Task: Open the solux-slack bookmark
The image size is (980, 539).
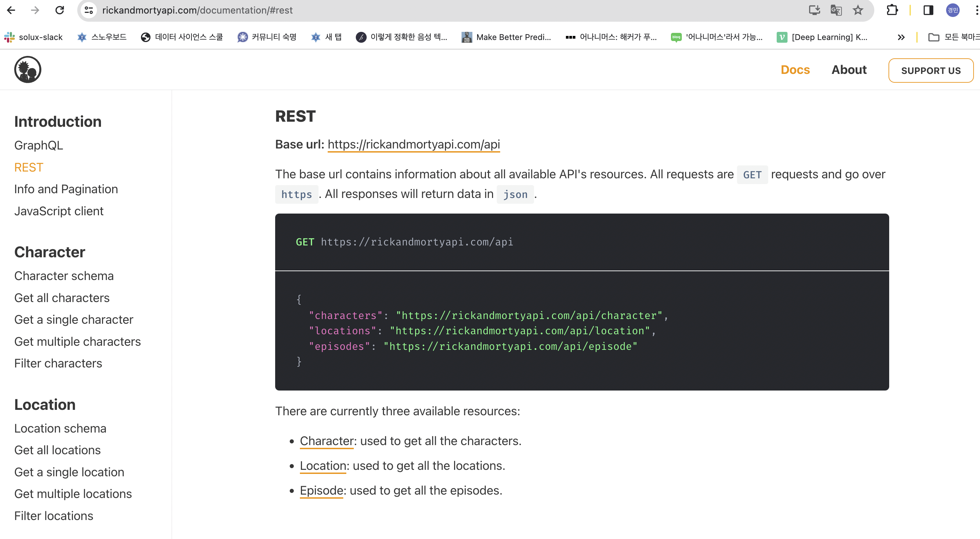Action: coord(34,37)
